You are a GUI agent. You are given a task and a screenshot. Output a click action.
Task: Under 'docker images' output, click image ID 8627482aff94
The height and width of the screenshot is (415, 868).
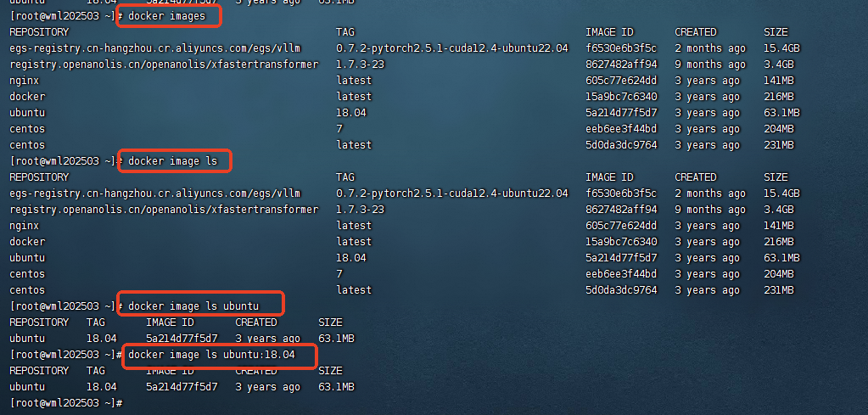(x=621, y=64)
